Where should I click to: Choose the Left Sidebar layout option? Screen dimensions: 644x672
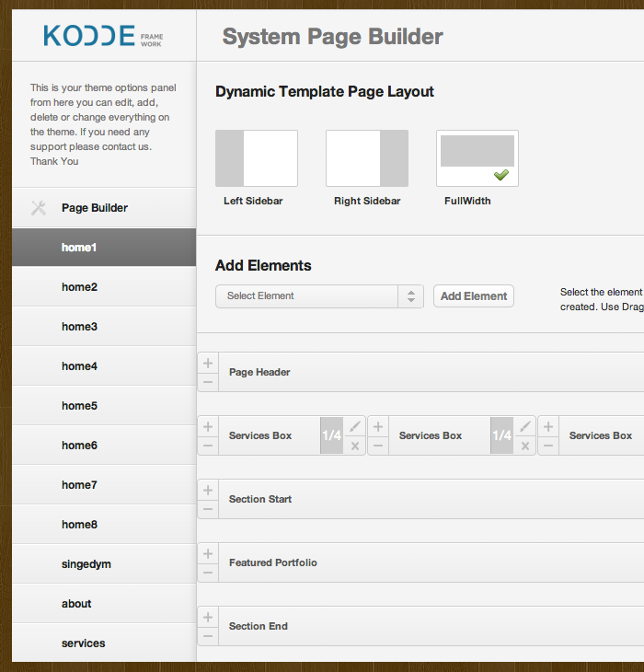(x=256, y=158)
